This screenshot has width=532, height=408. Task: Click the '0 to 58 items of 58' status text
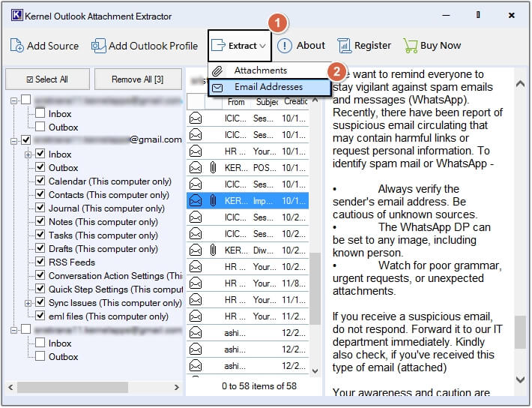(259, 386)
